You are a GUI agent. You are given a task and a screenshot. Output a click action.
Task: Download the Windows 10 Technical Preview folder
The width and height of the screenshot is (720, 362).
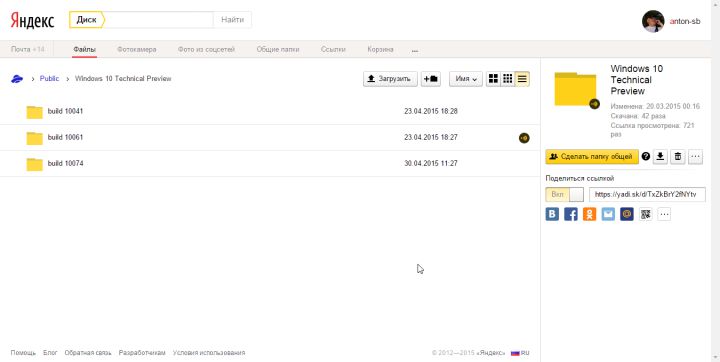coord(660,157)
